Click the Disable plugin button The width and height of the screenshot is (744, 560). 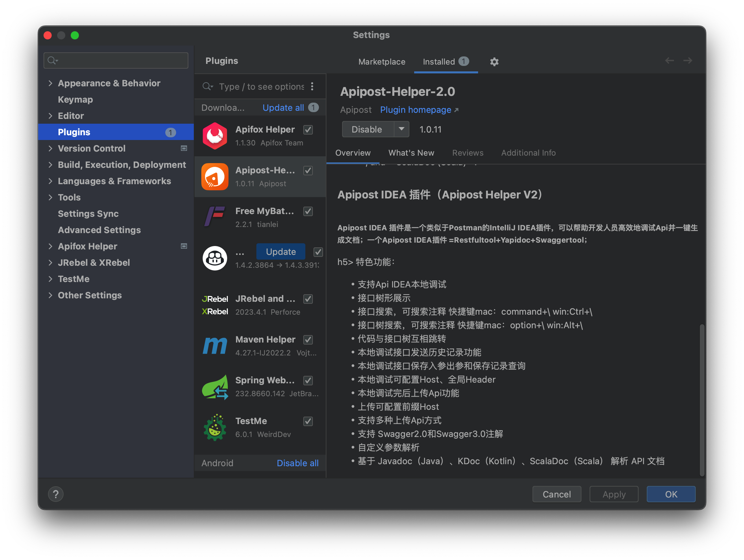tap(368, 129)
